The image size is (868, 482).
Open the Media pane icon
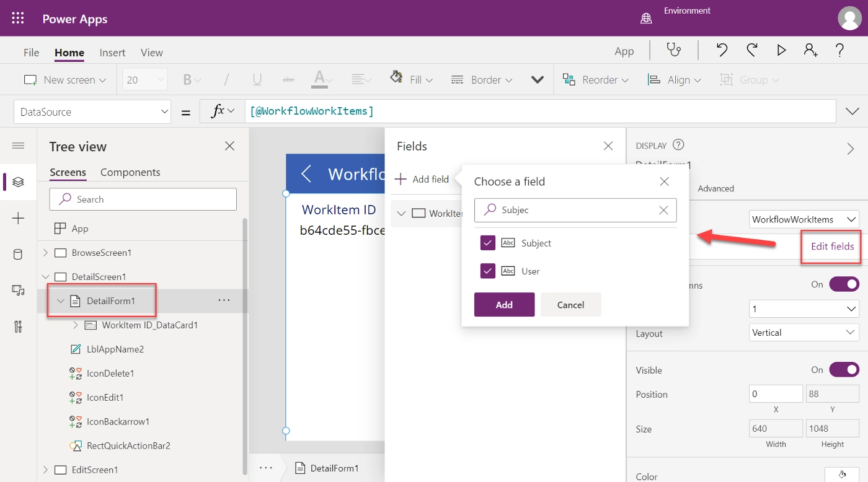18,291
